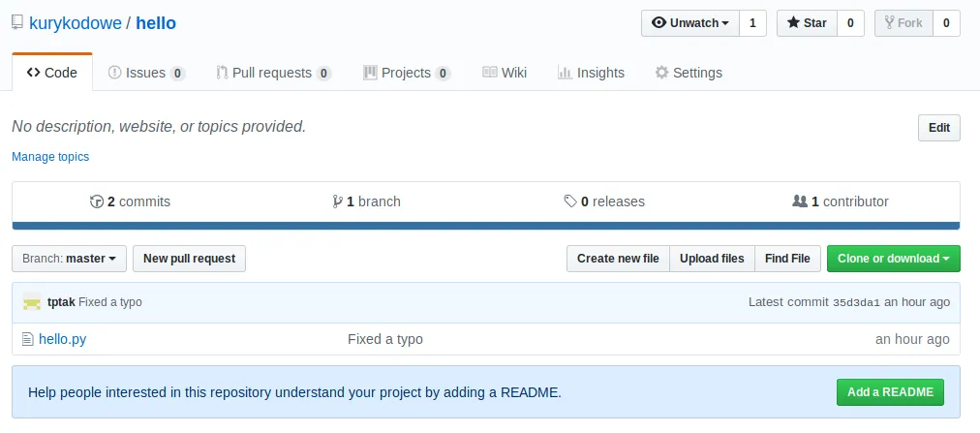
Task: Click the commits history clock icon
Action: [x=96, y=201]
